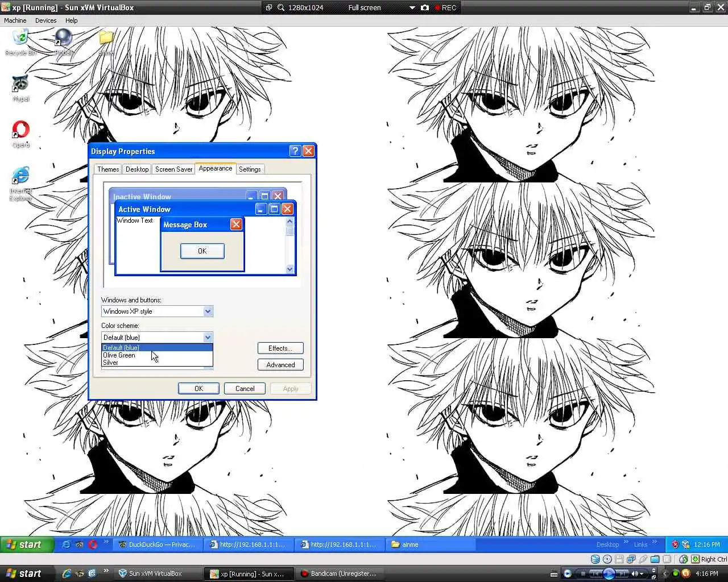Start recording with the REC button
Image resolution: width=728 pixels, height=582 pixels.
445,7
